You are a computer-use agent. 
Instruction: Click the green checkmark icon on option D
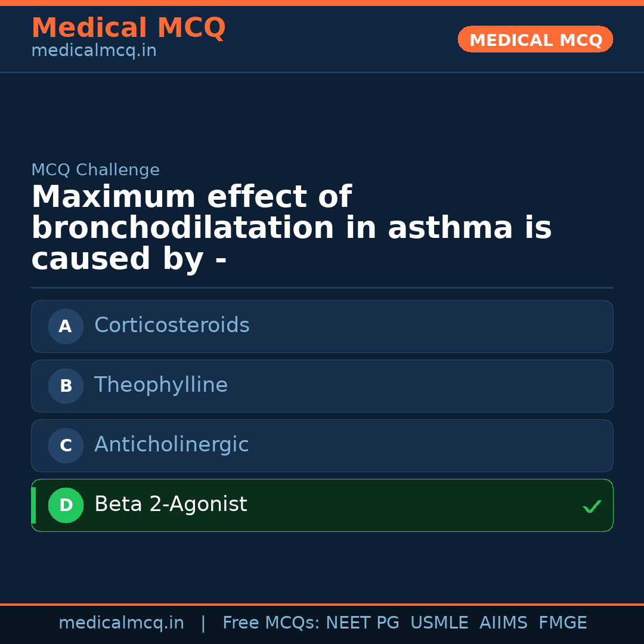point(592,506)
